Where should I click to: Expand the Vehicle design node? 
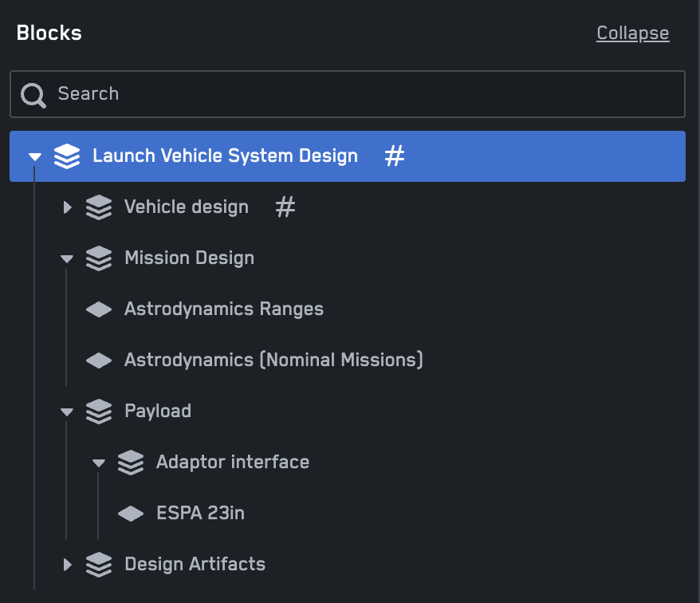68,207
